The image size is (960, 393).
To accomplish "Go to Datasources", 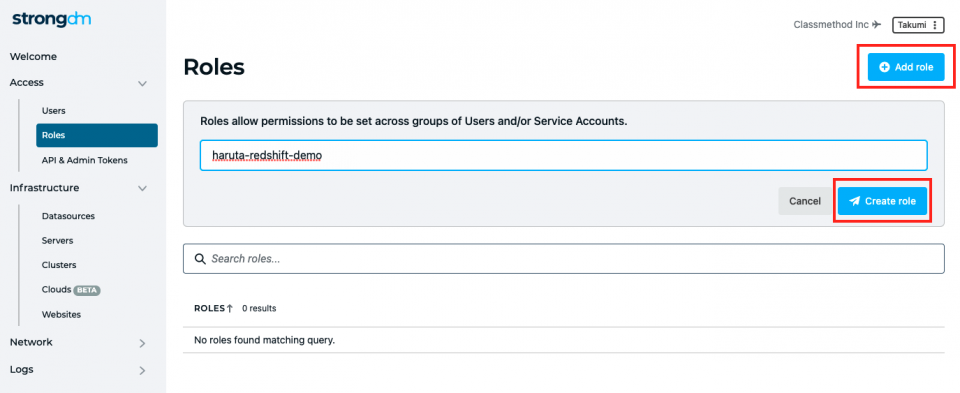I will [x=68, y=216].
